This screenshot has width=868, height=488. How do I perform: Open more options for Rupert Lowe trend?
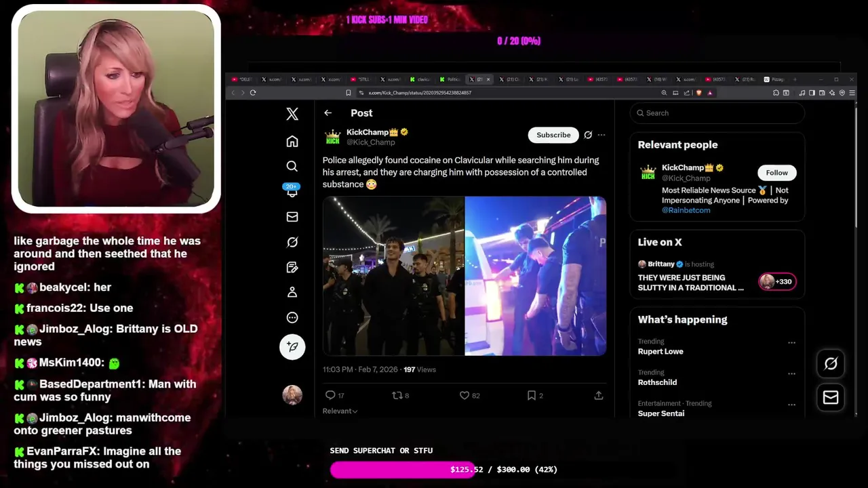(x=791, y=343)
